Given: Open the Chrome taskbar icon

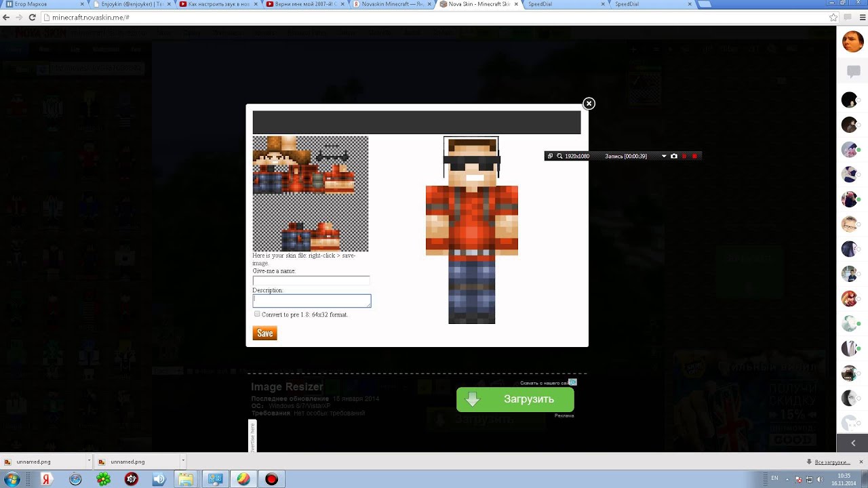Looking at the screenshot, I should (243, 479).
